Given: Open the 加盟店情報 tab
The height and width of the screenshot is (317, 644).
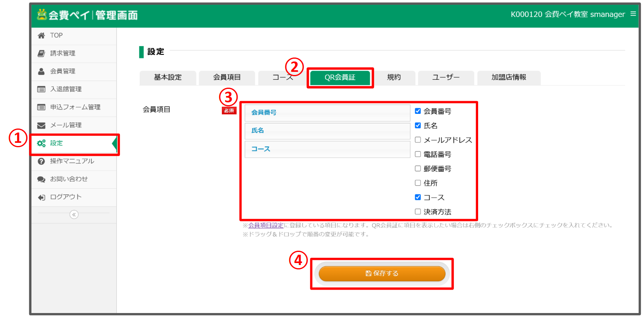Looking at the screenshot, I should (x=509, y=77).
